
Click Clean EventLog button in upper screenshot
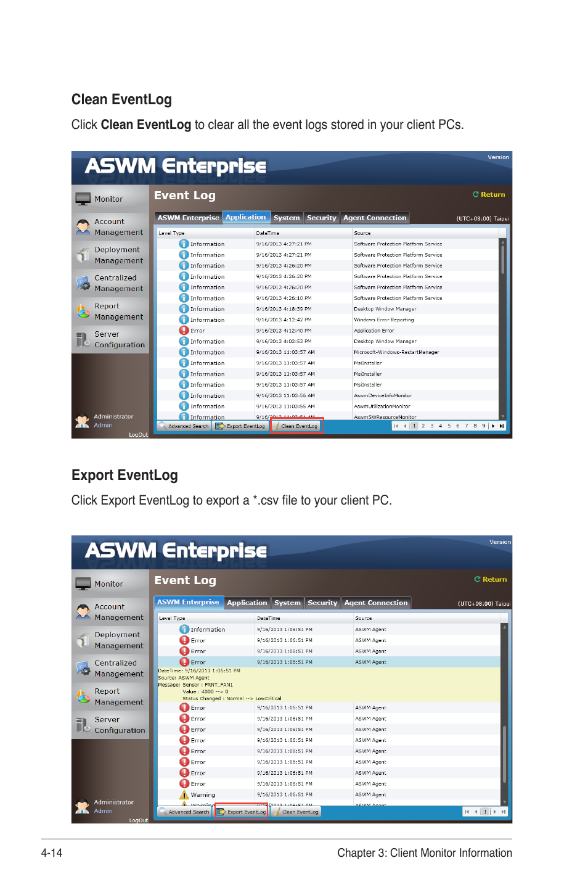(296, 426)
